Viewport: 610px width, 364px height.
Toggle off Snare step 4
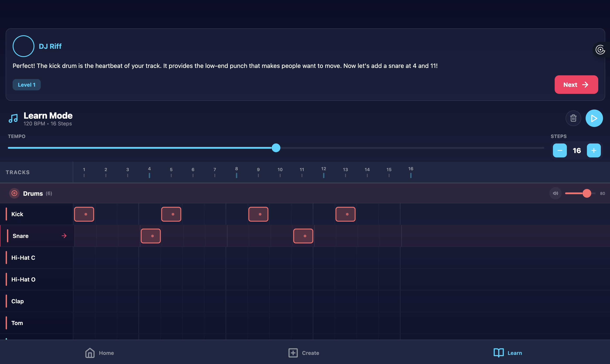pos(151,236)
